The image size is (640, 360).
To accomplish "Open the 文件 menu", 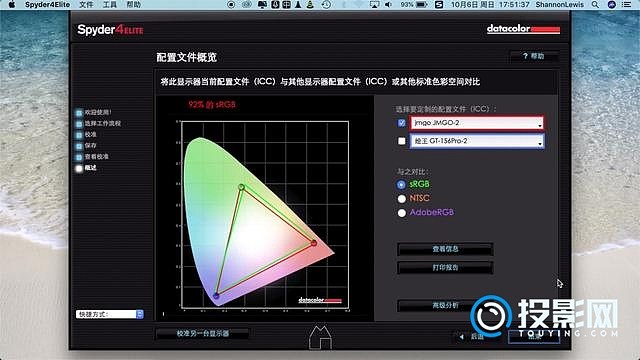I will point(86,5).
